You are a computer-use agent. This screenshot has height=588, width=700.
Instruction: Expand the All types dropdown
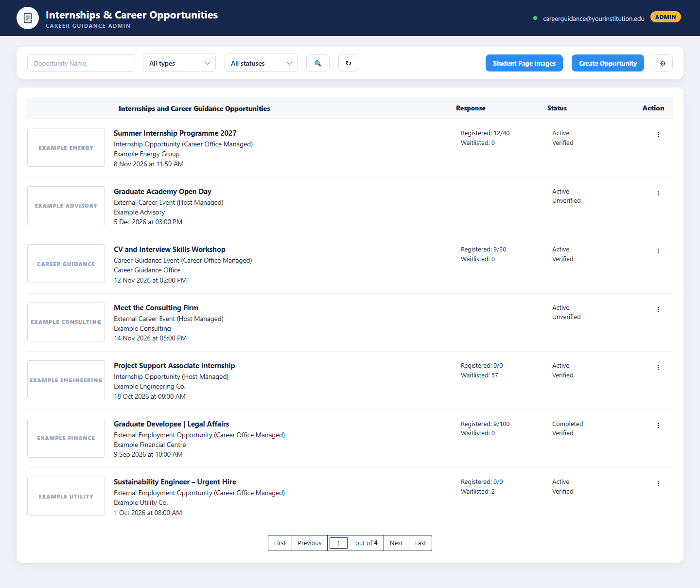tap(179, 63)
